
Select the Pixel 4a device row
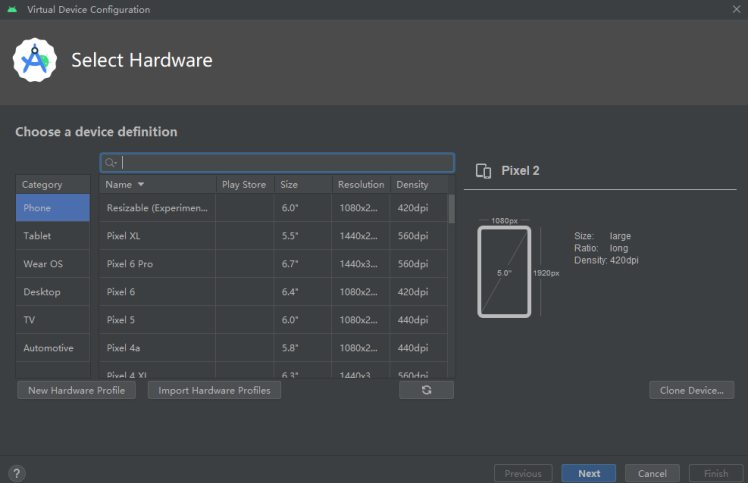(273, 348)
